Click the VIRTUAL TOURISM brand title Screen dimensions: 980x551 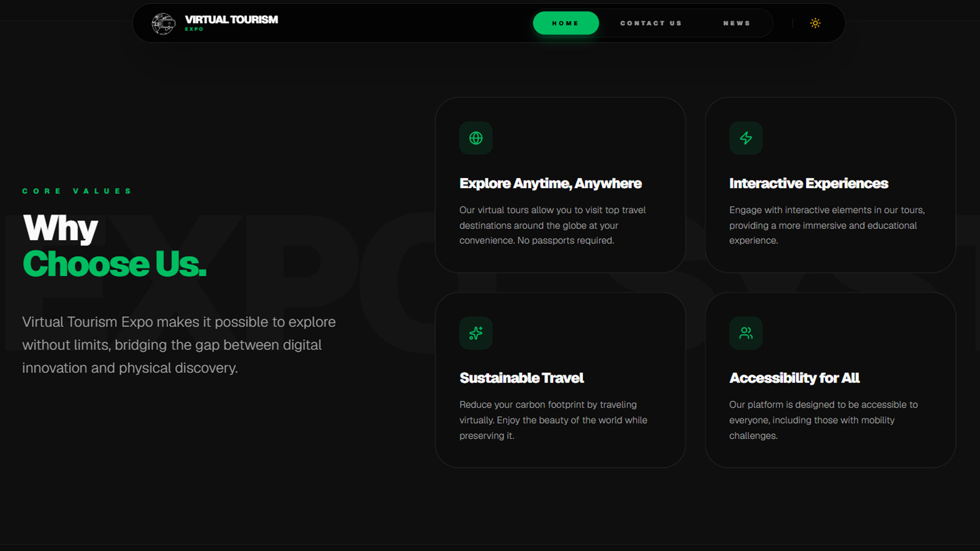click(x=231, y=19)
